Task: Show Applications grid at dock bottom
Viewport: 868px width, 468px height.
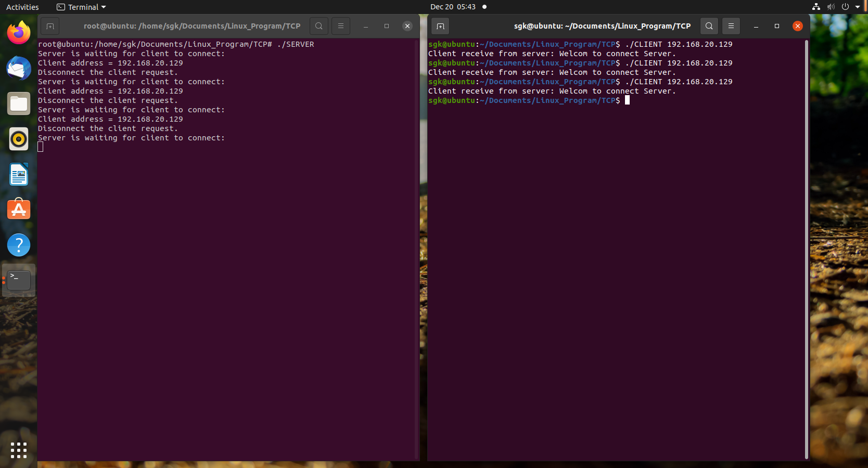Action: point(19,450)
